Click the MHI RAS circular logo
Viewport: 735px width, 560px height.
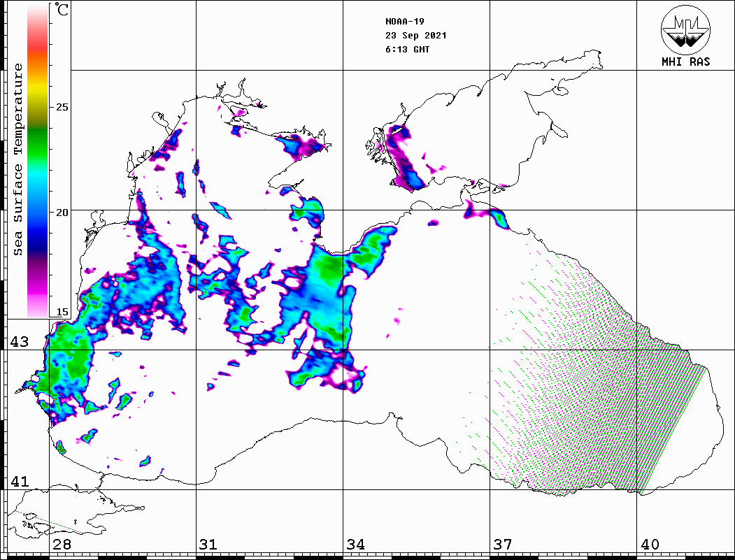pyautogui.click(x=685, y=29)
